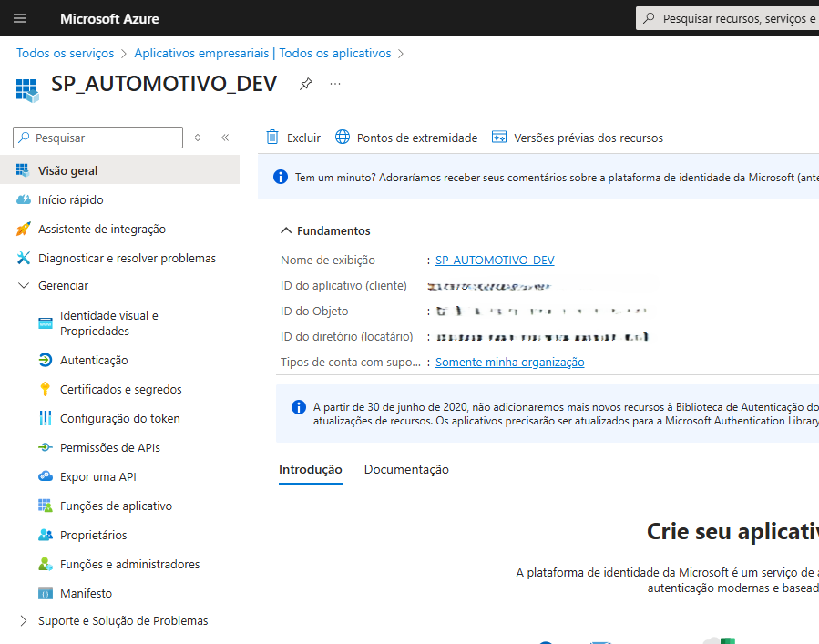This screenshot has height=644, width=819.
Task: Click the Visão geral grid icon
Action: click(x=23, y=170)
